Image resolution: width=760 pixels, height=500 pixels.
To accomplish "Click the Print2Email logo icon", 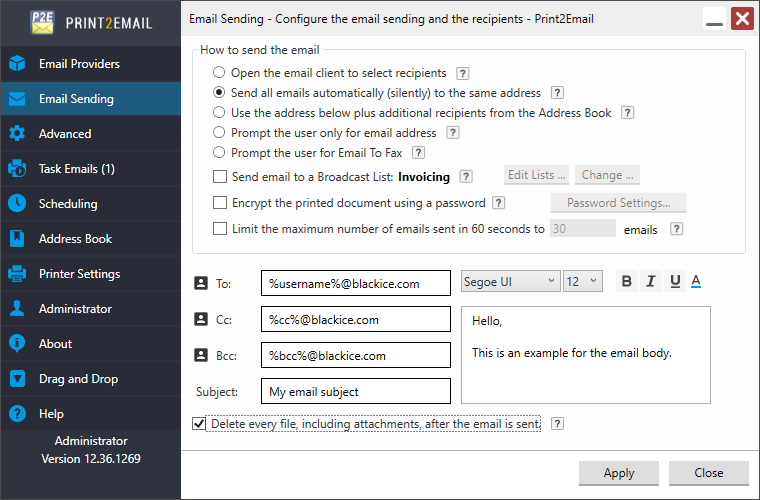I will [42, 22].
